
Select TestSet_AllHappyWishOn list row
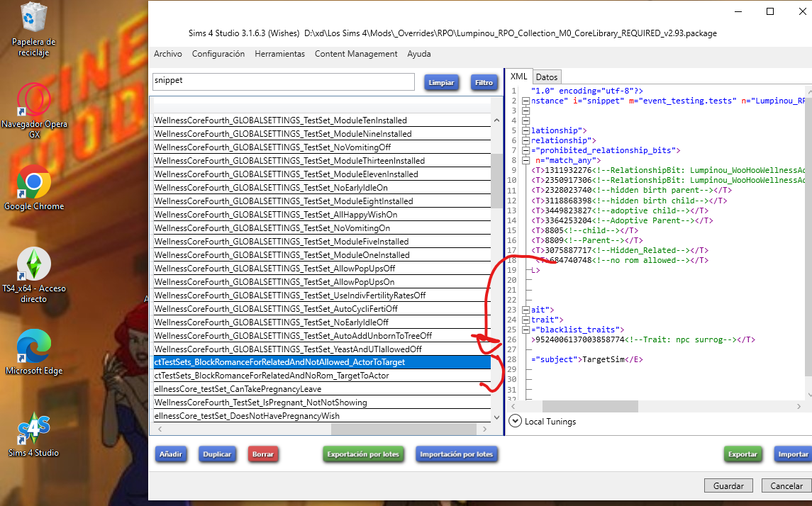tap(321, 215)
